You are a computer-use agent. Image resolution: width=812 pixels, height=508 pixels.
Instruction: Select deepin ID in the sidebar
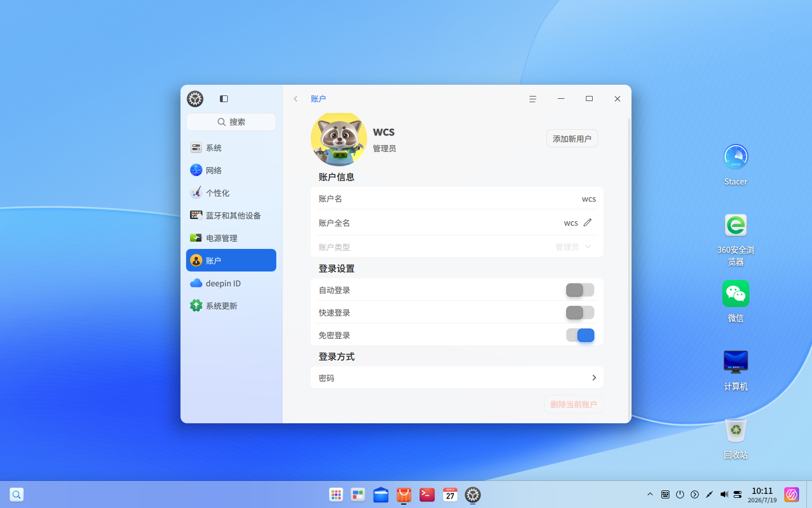[x=231, y=283]
